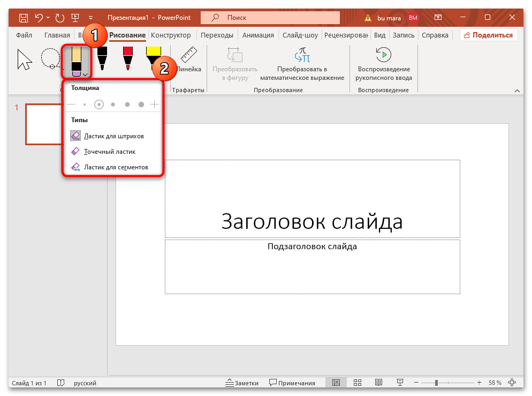532x396 pixels.
Task: Select the arrow pointer tool
Action: click(23, 59)
